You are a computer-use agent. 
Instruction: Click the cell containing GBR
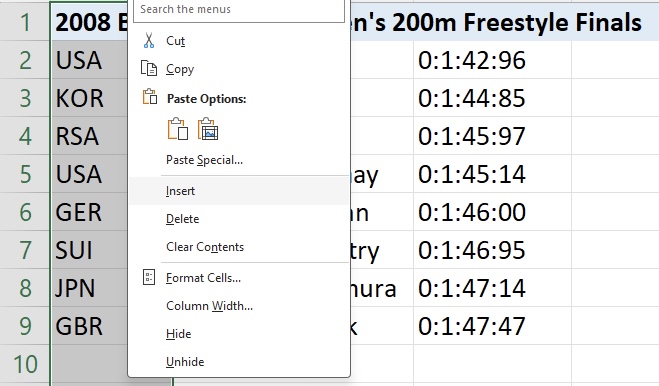[89, 326]
